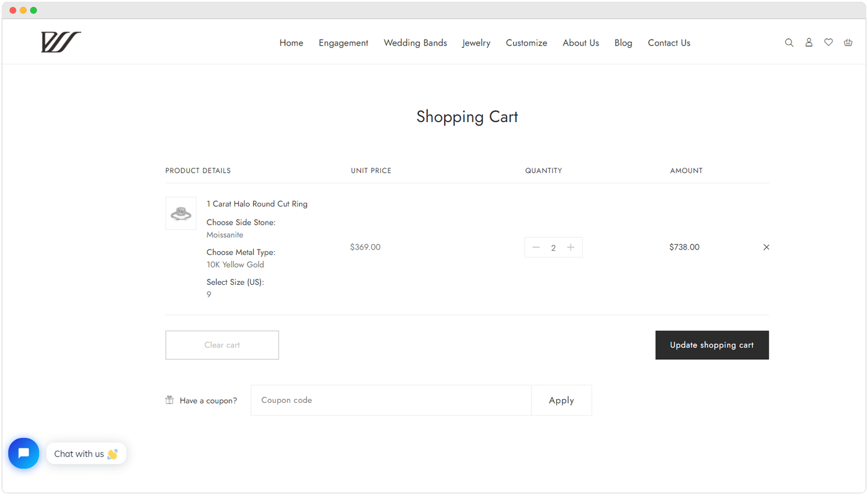This screenshot has height=495, width=868.
Task: Open the search icon in header
Action: click(x=789, y=42)
